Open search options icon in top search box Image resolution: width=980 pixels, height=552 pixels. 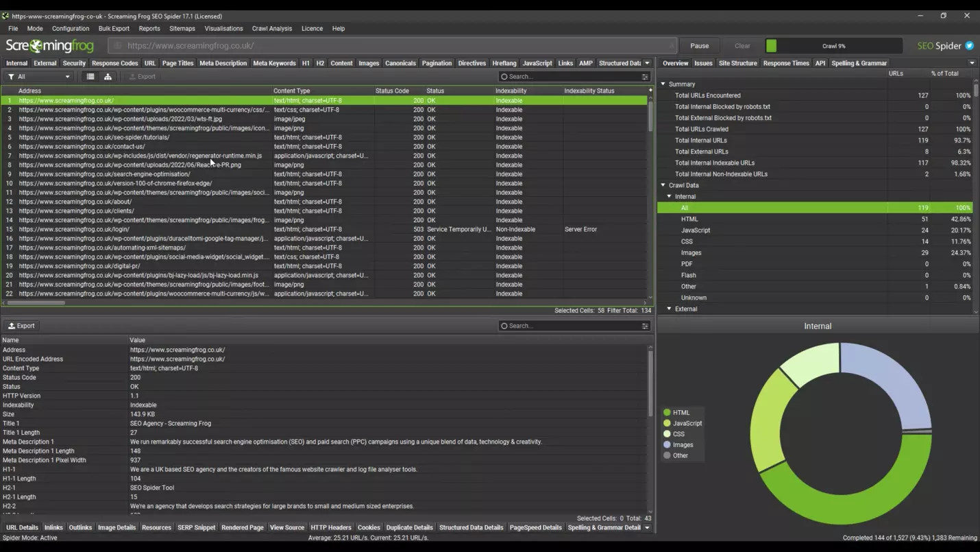point(645,77)
